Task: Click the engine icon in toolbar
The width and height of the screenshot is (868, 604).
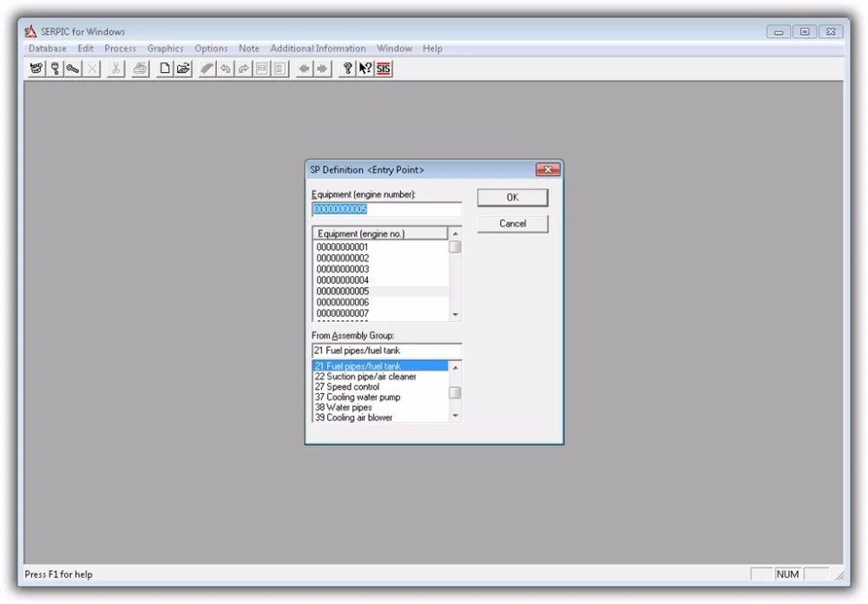Action: coord(36,69)
